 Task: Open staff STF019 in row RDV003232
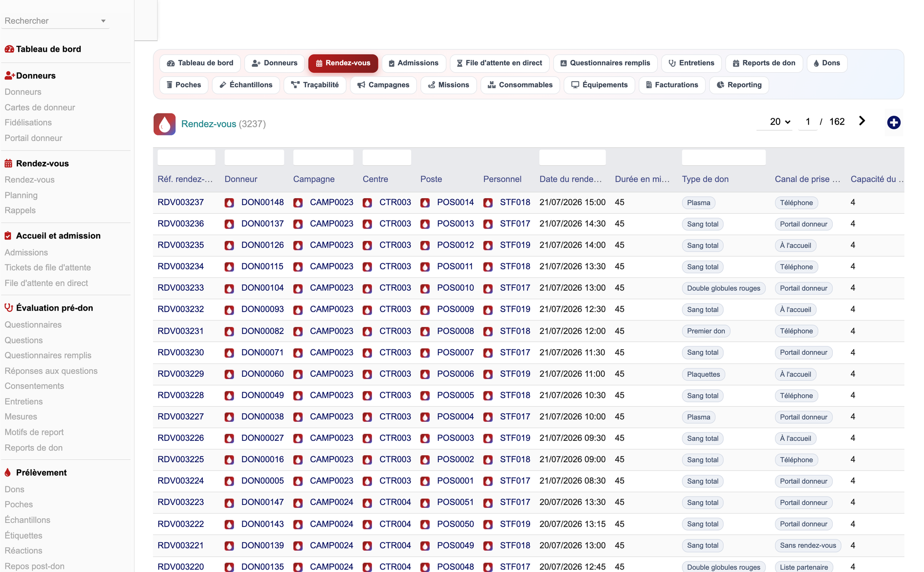(515, 309)
